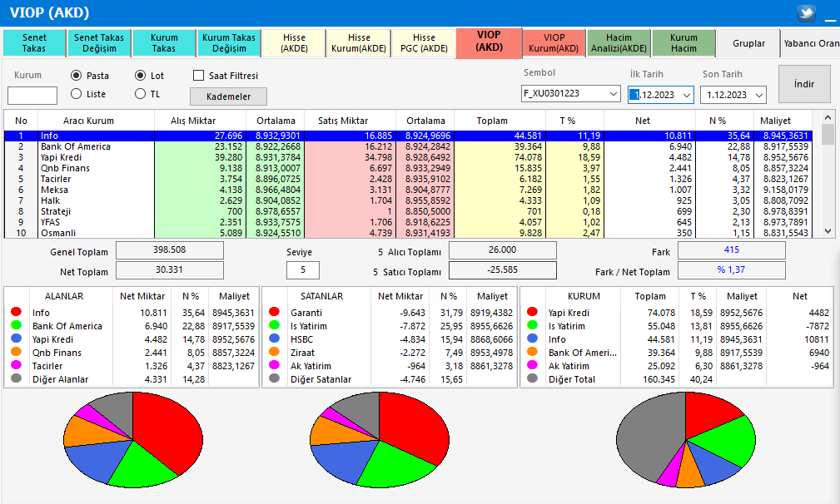840x504 pixels.
Task: Open the Sembol combo box F_XU0301223
Action: (x=570, y=94)
